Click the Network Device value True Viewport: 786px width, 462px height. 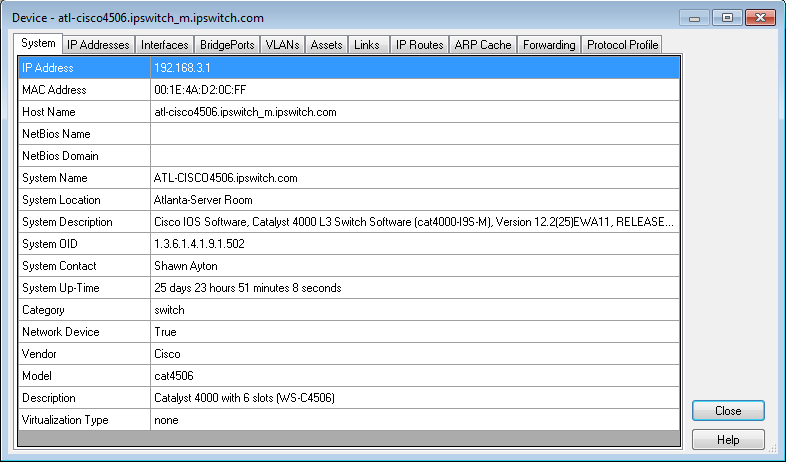pos(415,332)
